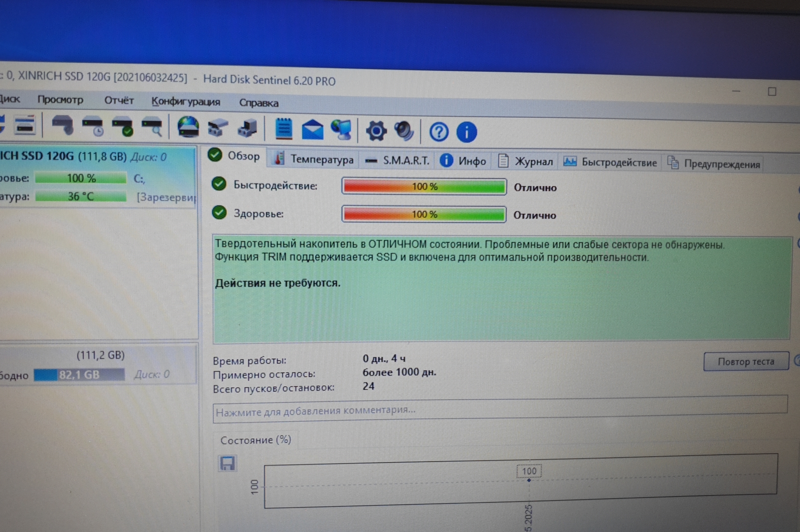Click the blue question mark help icon
The image size is (800, 532).
(x=438, y=132)
